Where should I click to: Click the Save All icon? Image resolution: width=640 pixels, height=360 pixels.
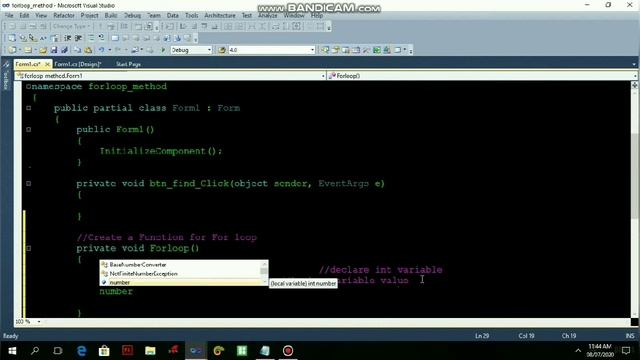coord(64,50)
